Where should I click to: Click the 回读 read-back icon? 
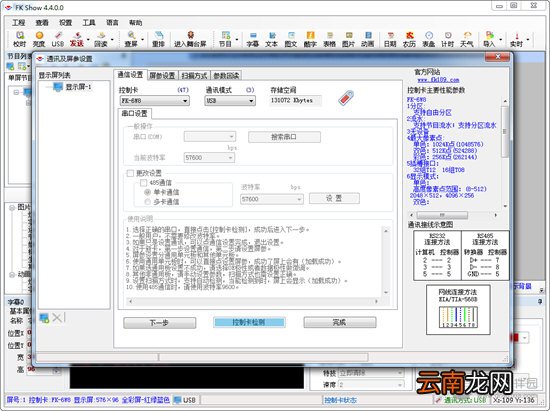[x=101, y=39]
